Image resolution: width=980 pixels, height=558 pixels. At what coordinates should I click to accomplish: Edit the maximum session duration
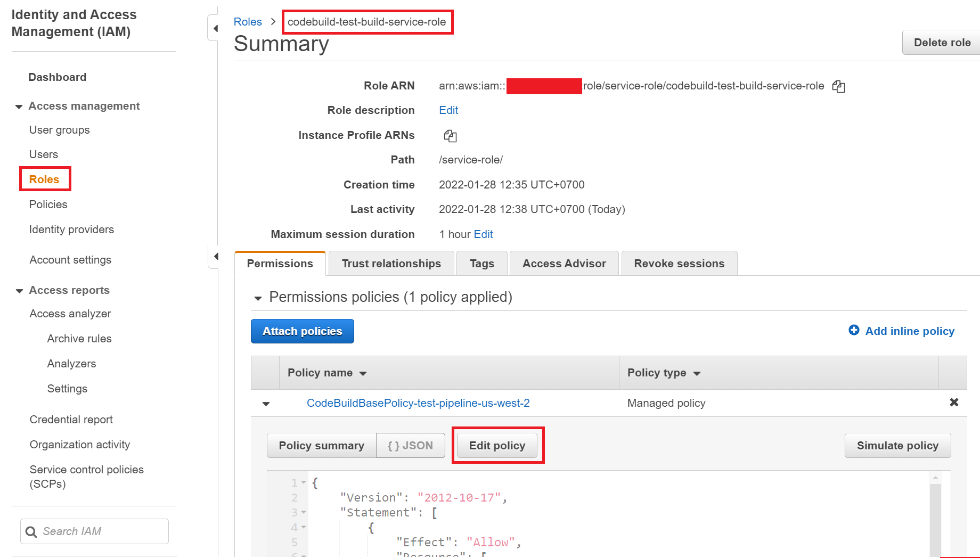483,234
